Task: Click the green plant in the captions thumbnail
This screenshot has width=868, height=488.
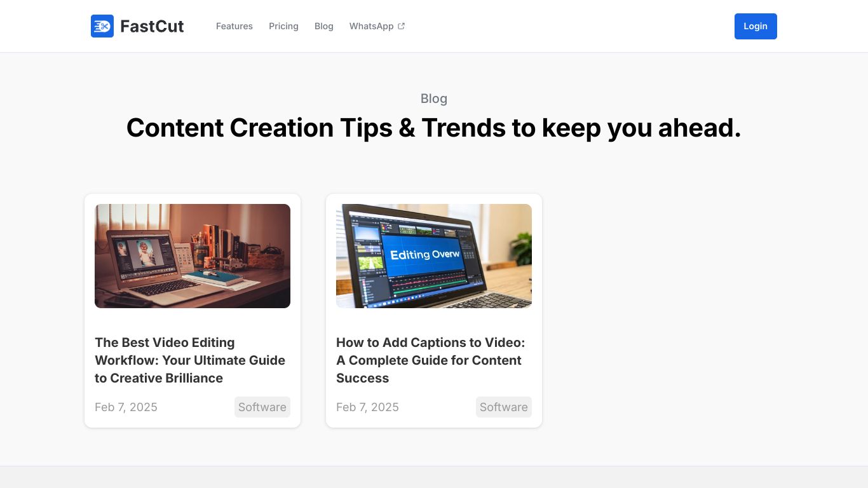Action: point(522,247)
